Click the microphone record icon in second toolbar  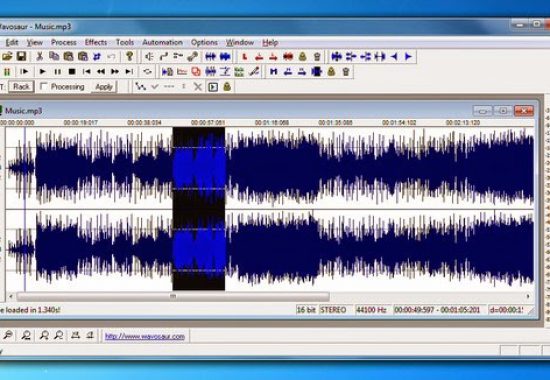254,72
